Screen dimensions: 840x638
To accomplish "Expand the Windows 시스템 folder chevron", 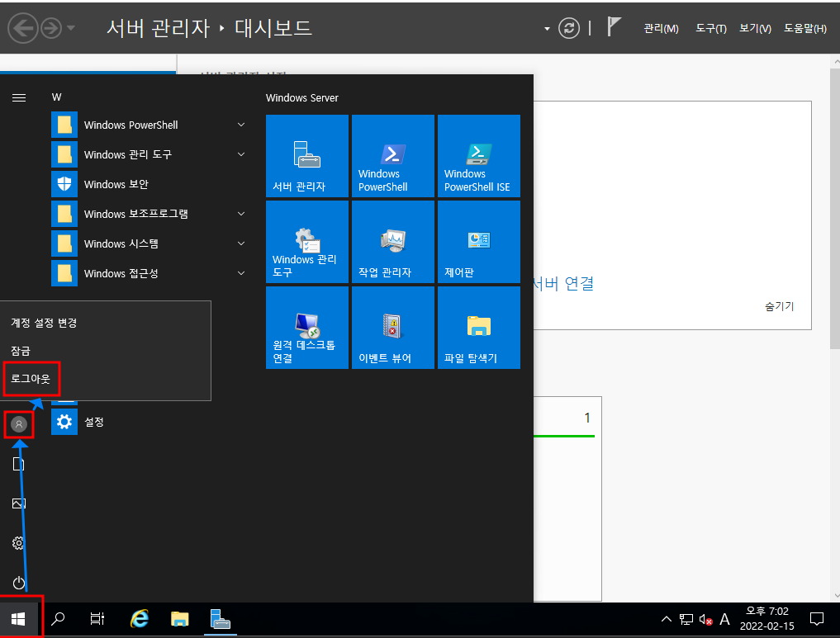I will tap(241, 243).
